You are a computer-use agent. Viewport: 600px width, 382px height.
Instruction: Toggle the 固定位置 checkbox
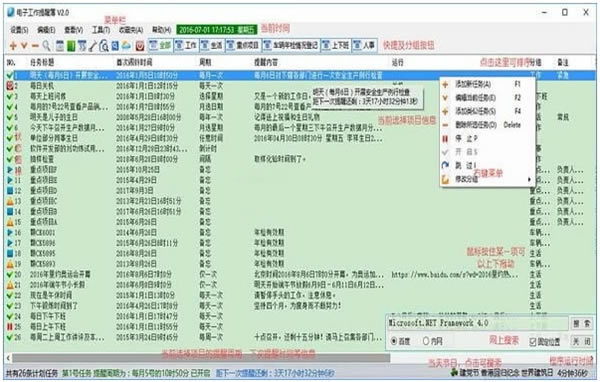click(533, 341)
